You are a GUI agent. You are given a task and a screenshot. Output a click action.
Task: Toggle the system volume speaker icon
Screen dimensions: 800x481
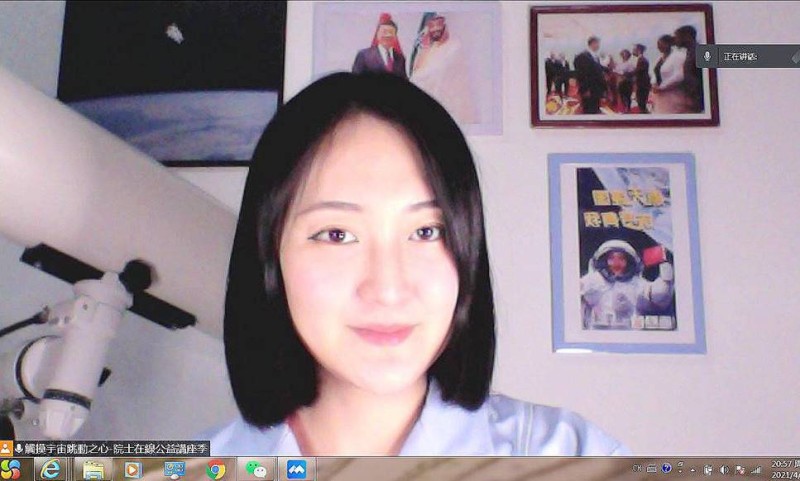pyautogui.click(x=724, y=469)
